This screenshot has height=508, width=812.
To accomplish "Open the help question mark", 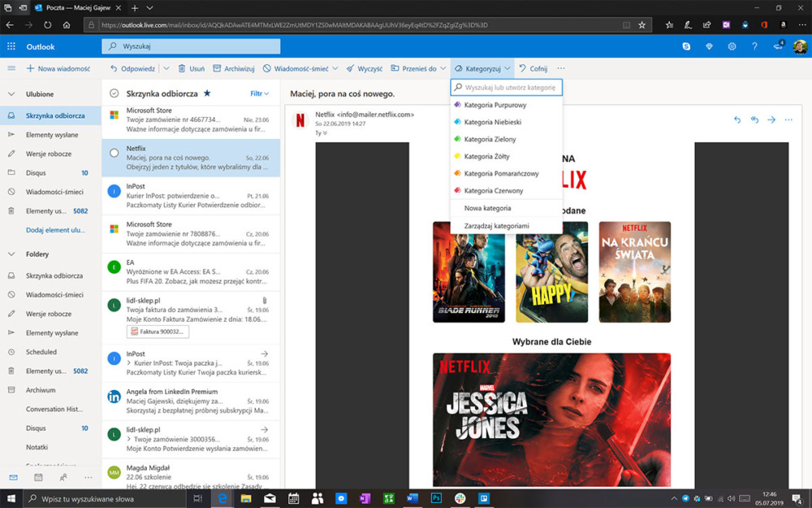I will [754, 46].
